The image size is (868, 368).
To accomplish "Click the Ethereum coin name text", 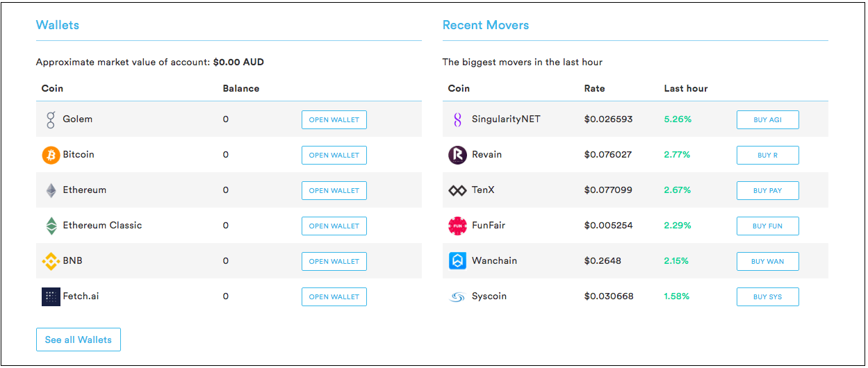I will tap(85, 190).
